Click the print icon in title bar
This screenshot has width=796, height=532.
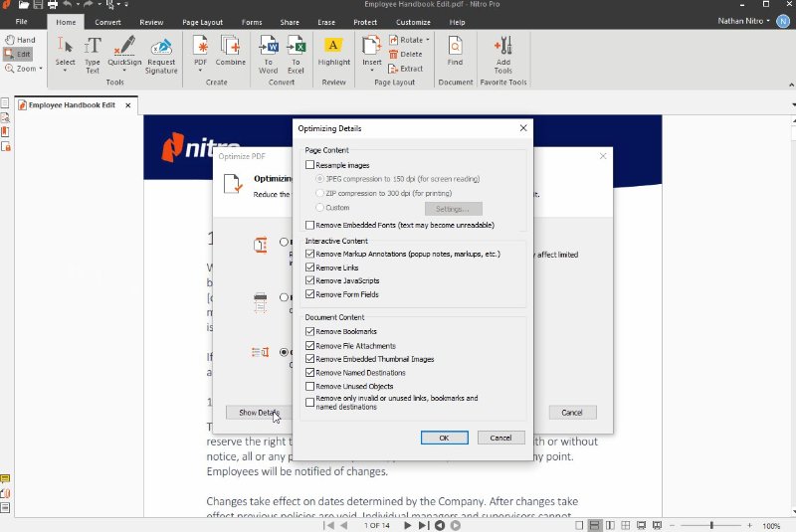[x=53, y=5]
